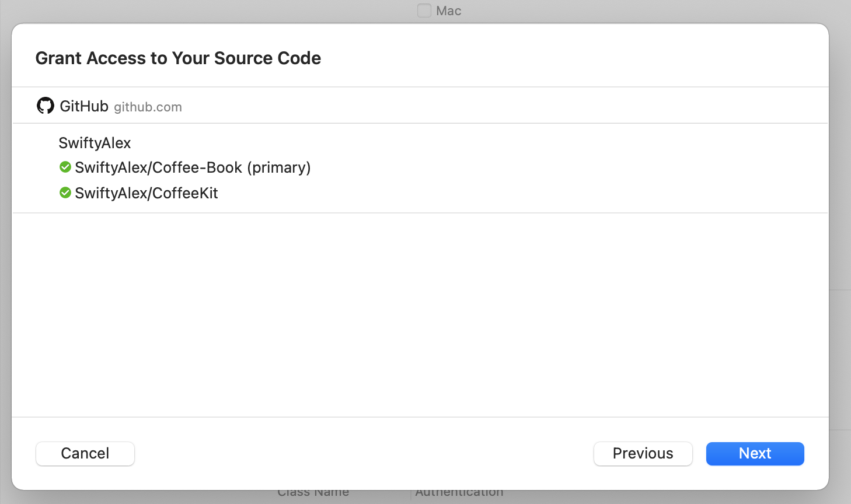Click the Class Name column header

(313, 494)
